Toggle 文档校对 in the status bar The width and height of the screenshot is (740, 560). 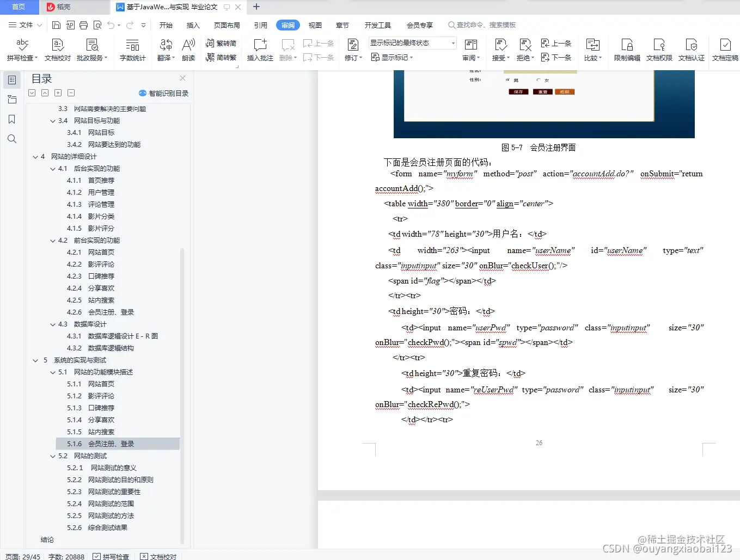pos(158,556)
